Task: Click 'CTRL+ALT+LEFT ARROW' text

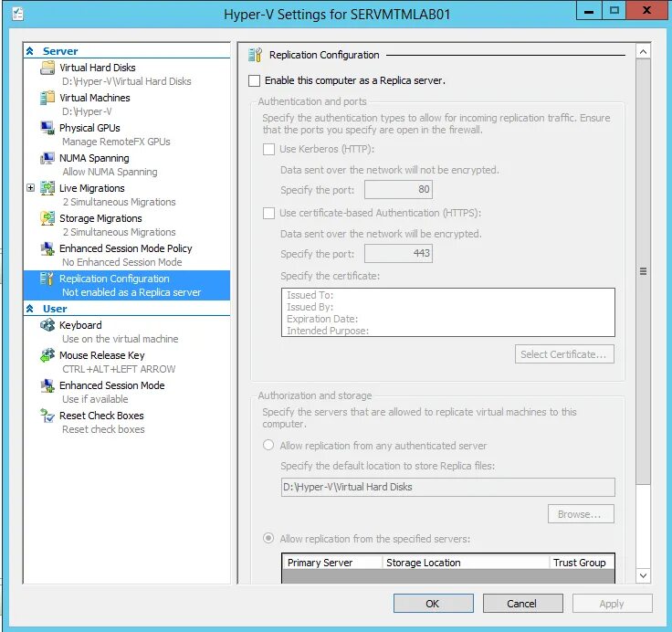Action: click(x=119, y=369)
